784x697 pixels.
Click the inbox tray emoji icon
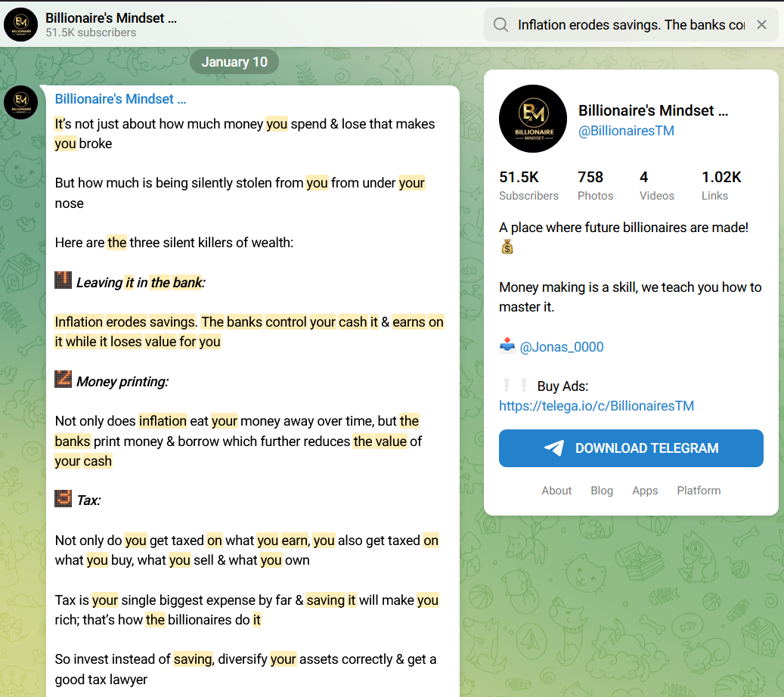(507, 346)
